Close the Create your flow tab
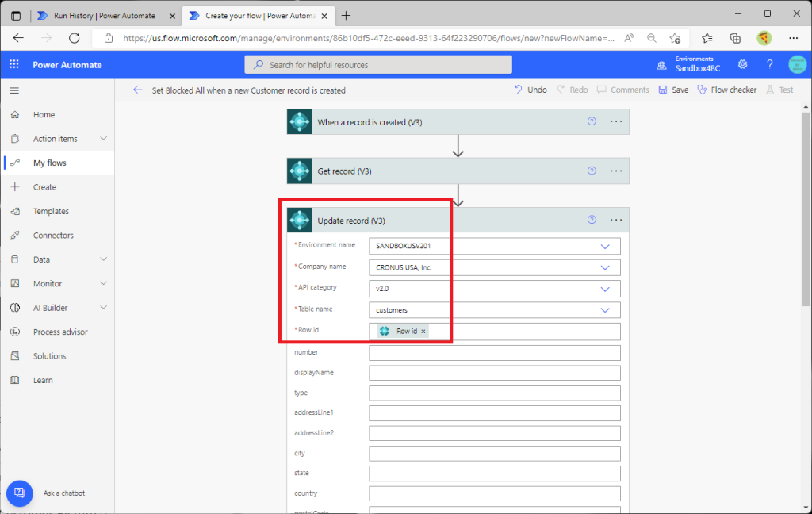The height and width of the screenshot is (514, 812). [324, 16]
